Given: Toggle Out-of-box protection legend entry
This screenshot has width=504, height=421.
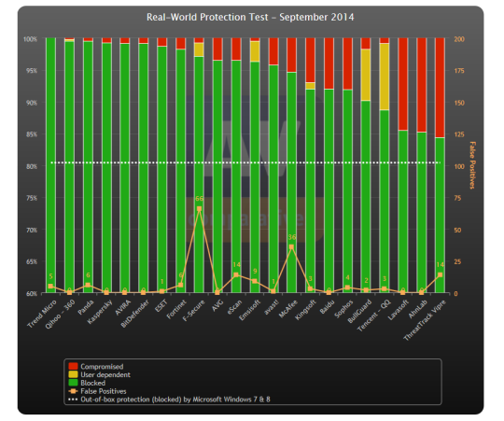Looking at the screenshot, I should (x=169, y=400).
